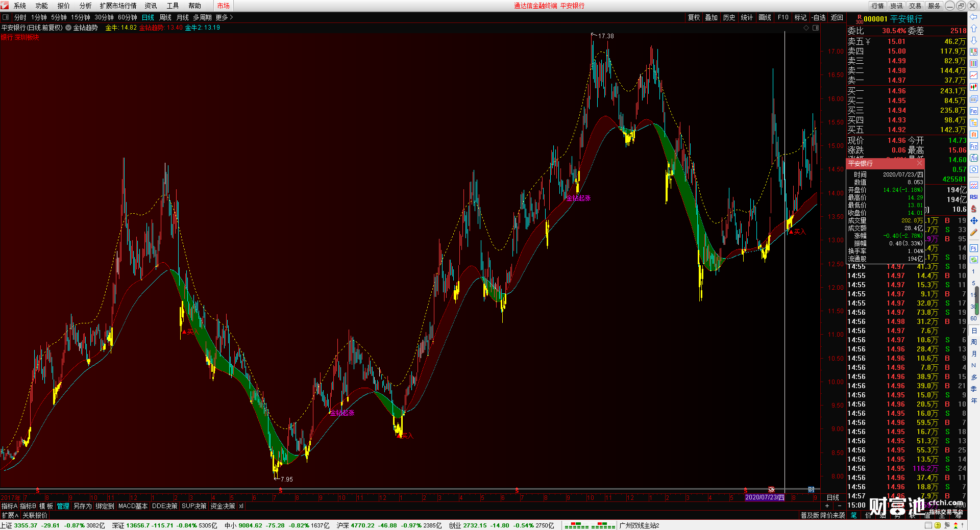This screenshot has height=530, width=980.
Task: Open the f(x) formula icon in sidebar
Action: pyautogui.click(x=973, y=158)
